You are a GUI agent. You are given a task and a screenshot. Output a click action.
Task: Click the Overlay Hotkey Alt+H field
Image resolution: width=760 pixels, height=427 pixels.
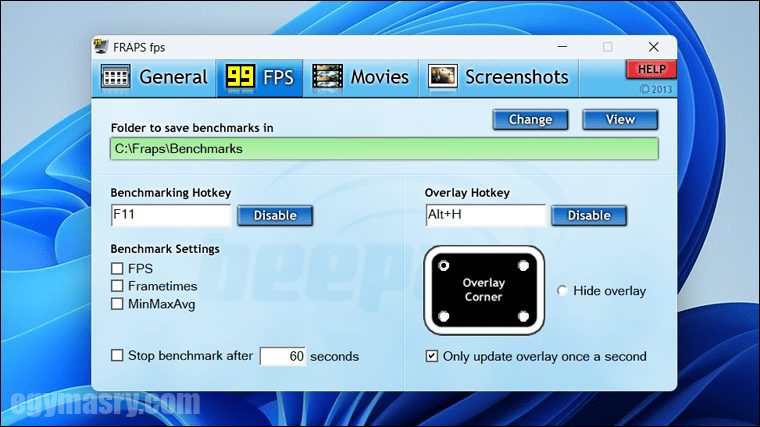(485, 215)
